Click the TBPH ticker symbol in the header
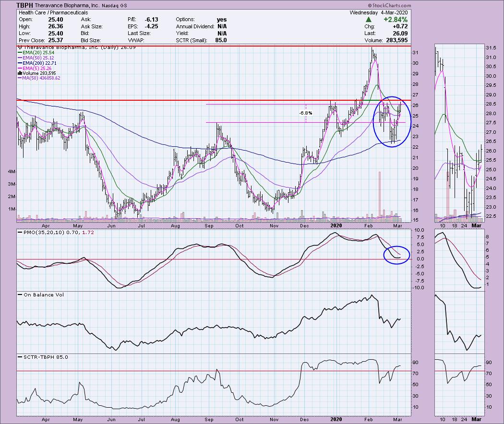The height and width of the screenshot is (424, 504). coord(25,5)
